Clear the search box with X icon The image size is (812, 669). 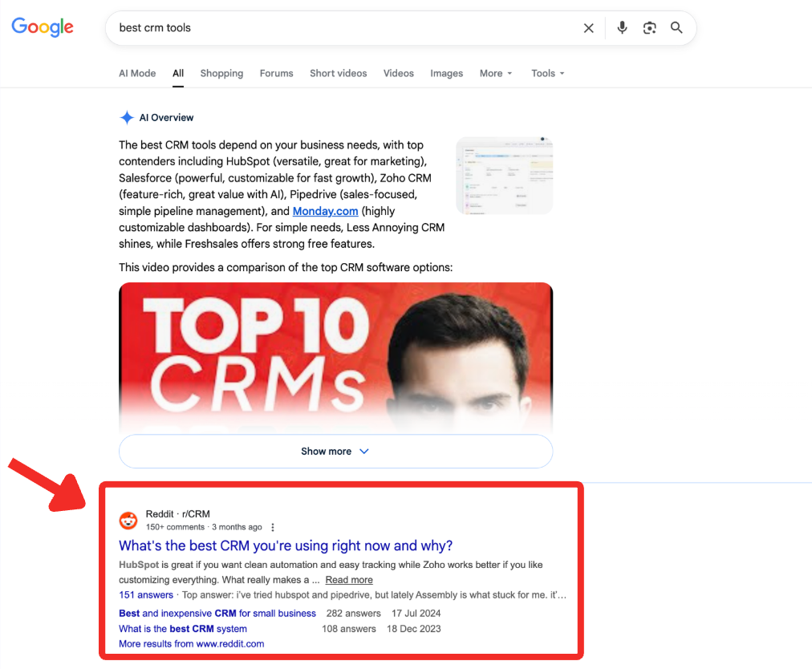pyautogui.click(x=588, y=28)
